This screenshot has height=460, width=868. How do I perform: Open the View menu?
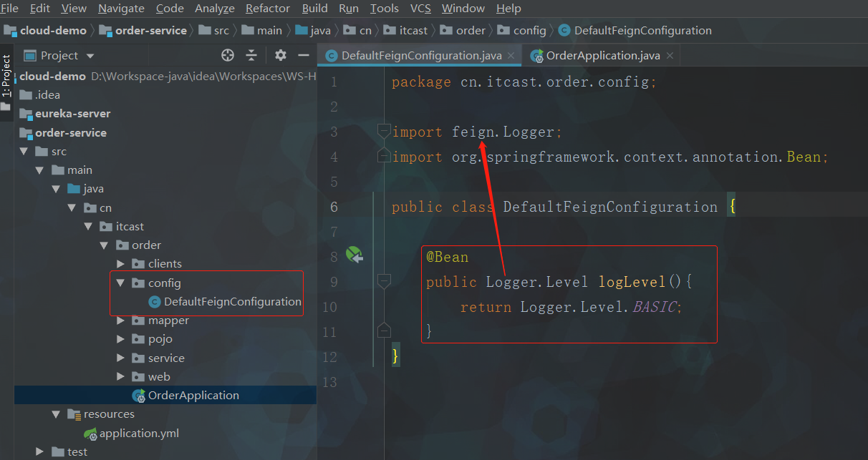coord(74,9)
